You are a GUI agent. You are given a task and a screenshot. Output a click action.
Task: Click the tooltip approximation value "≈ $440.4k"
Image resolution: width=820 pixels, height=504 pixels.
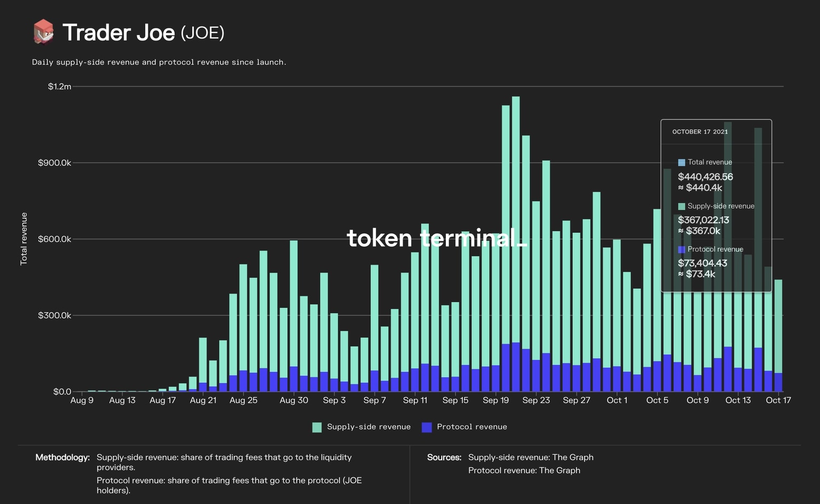pos(699,188)
